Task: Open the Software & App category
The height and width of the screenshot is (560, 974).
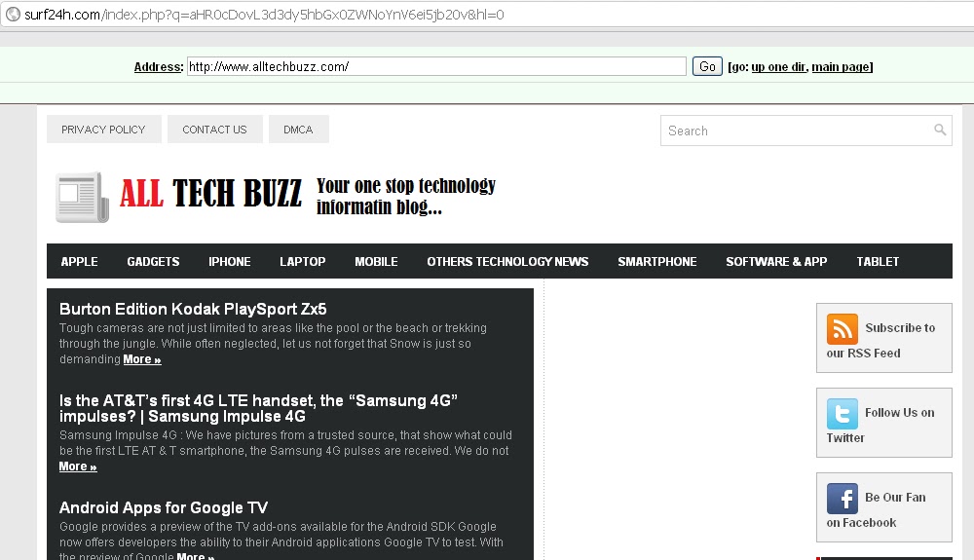Action: 776,261
